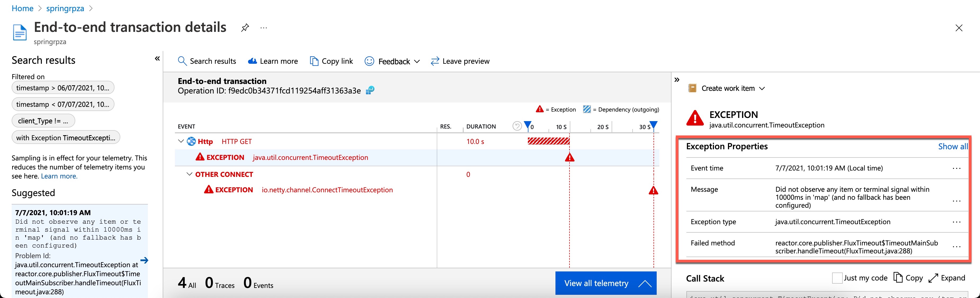Open the Feedback dropdown

pos(392,61)
